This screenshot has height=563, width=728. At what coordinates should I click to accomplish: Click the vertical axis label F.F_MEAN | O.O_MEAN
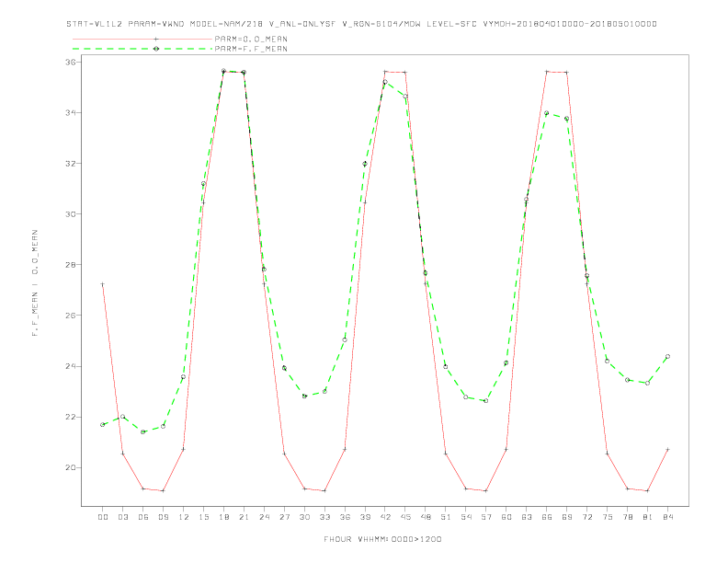[35, 283]
